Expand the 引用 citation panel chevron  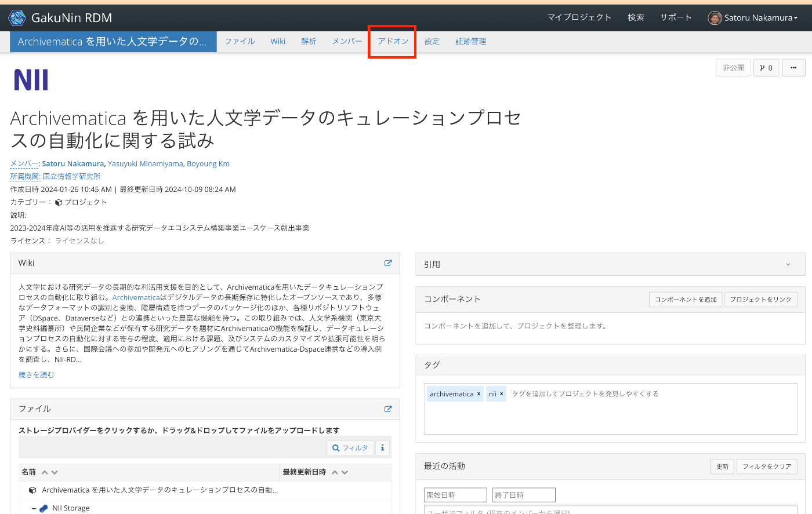click(788, 264)
